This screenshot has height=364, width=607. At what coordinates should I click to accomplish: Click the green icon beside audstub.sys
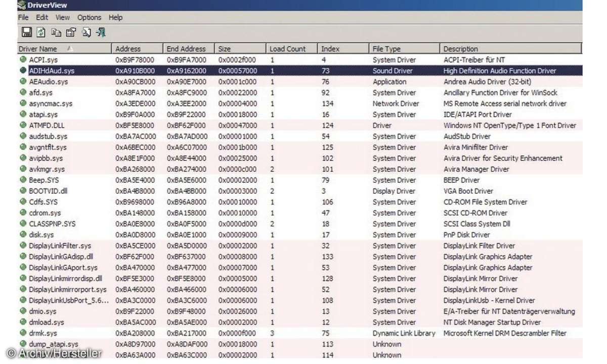23,136
